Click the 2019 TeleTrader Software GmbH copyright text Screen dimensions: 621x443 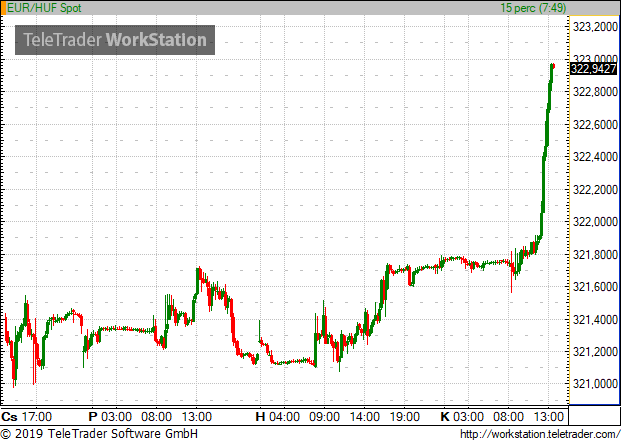(x=99, y=433)
